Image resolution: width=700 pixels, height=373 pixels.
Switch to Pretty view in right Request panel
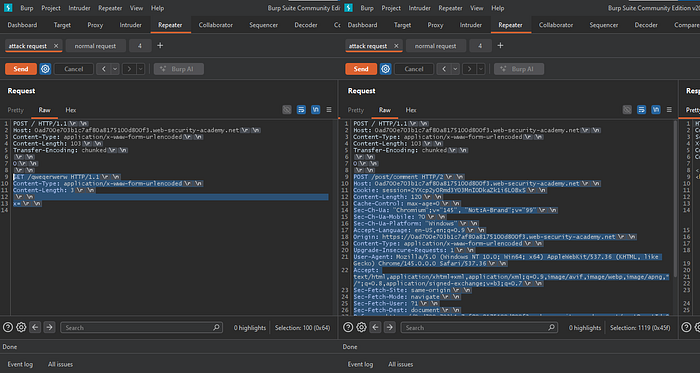point(356,110)
